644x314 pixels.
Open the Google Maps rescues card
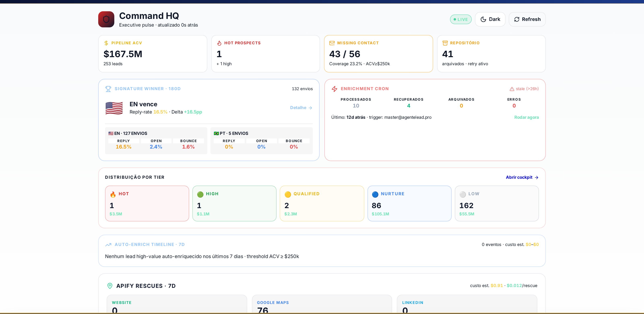[322, 304]
